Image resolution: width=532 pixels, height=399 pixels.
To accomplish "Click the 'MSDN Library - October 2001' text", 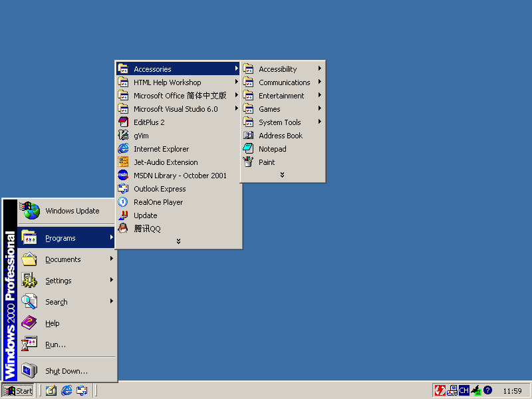I will 180,176.
